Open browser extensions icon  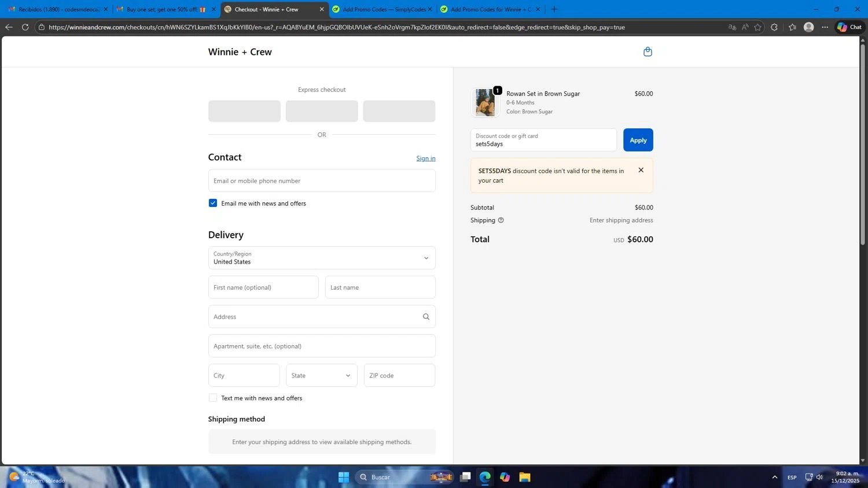point(774,27)
